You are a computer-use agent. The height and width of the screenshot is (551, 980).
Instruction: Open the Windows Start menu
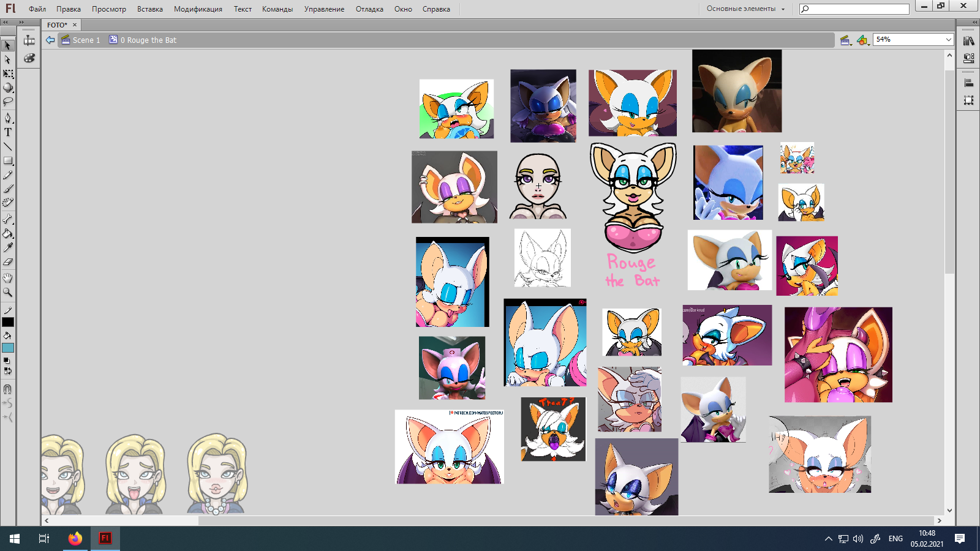point(15,539)
